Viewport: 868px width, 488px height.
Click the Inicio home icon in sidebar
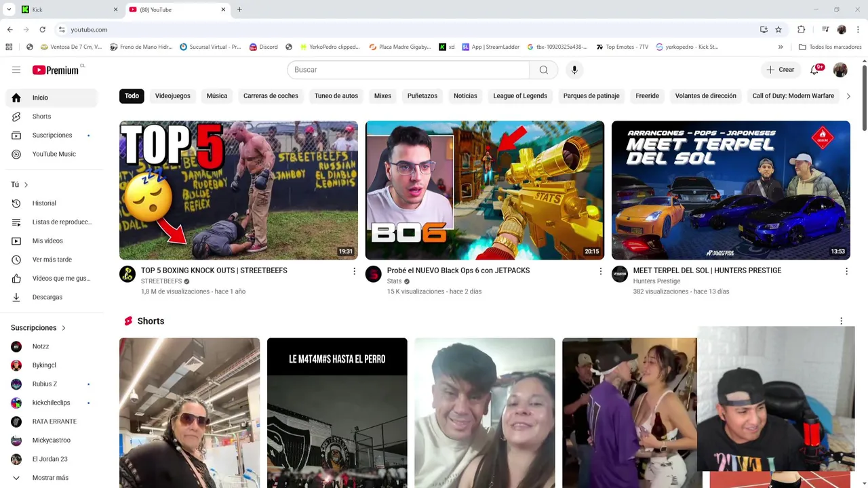(x=16, y=98)
